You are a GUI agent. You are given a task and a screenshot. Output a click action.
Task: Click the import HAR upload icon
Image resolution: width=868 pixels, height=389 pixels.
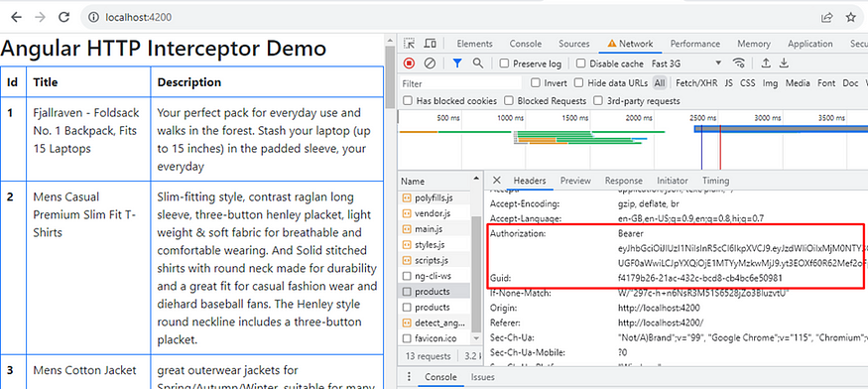(x=766, y=64)
